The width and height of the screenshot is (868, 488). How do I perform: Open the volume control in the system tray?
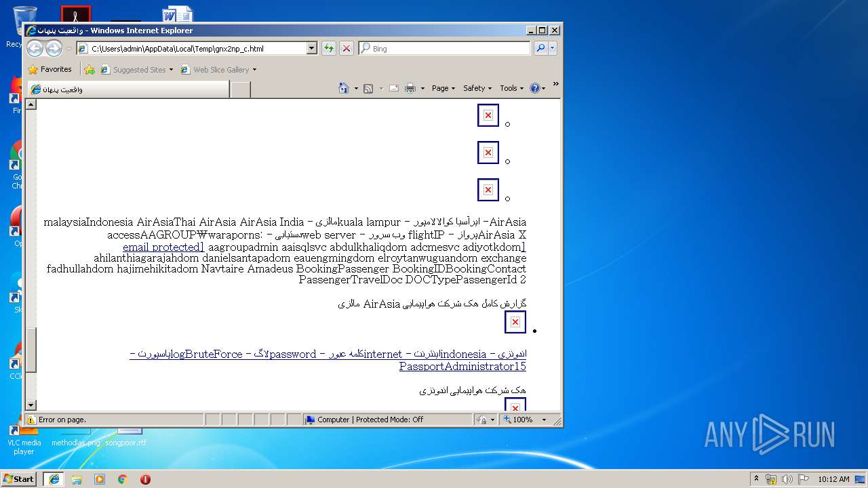tap(787, 479)
